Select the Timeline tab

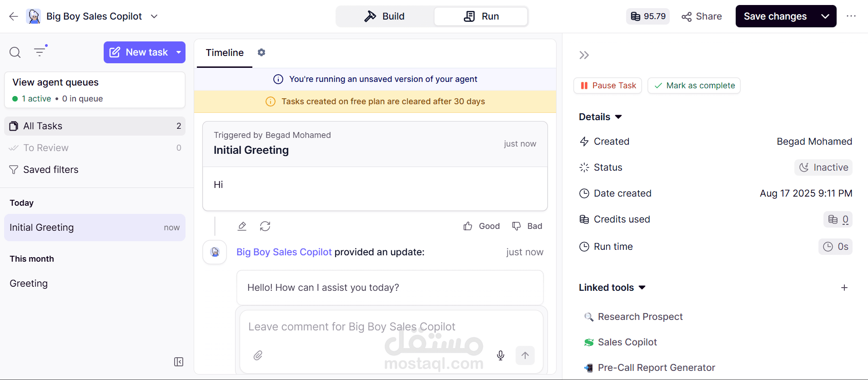click(x=225, y=53)
